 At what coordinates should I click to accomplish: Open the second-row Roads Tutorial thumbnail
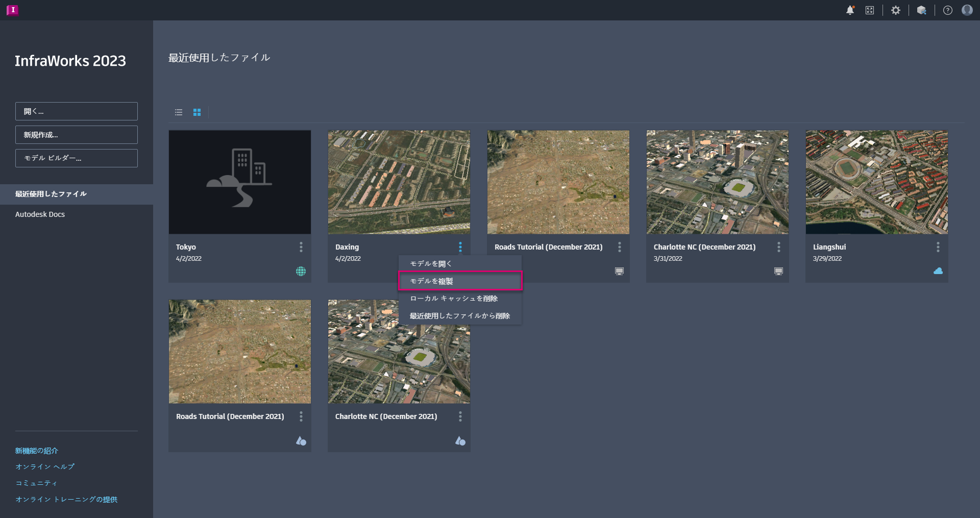click(240, 352)
